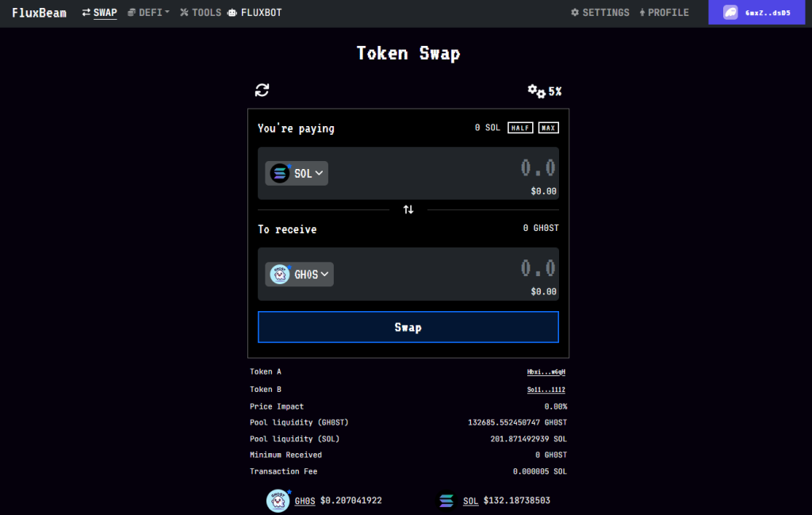The image size is (812, 515).
Task: Open the FLUXBOT menu item
Action: (x=255, y=13)
